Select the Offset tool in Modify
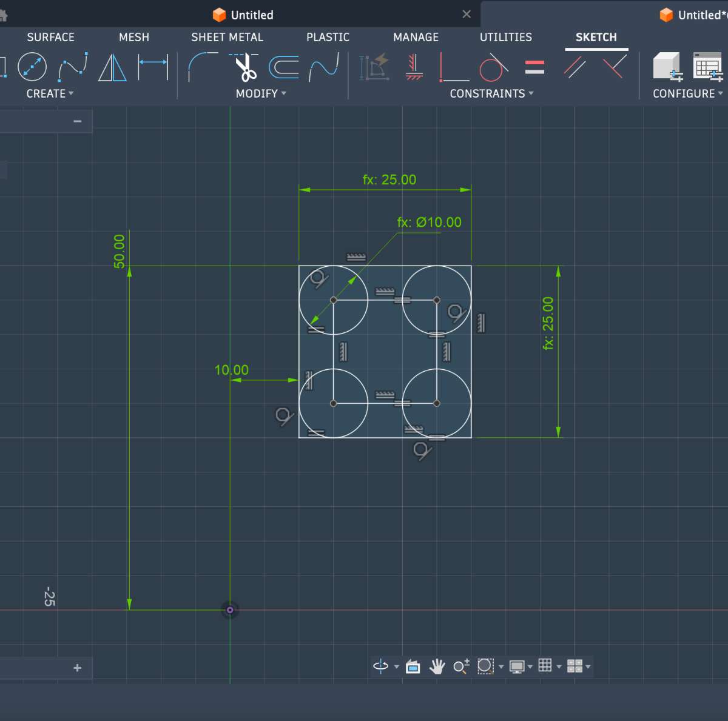The width and height of the screenshot is (728, 721). tap(284, 67)
